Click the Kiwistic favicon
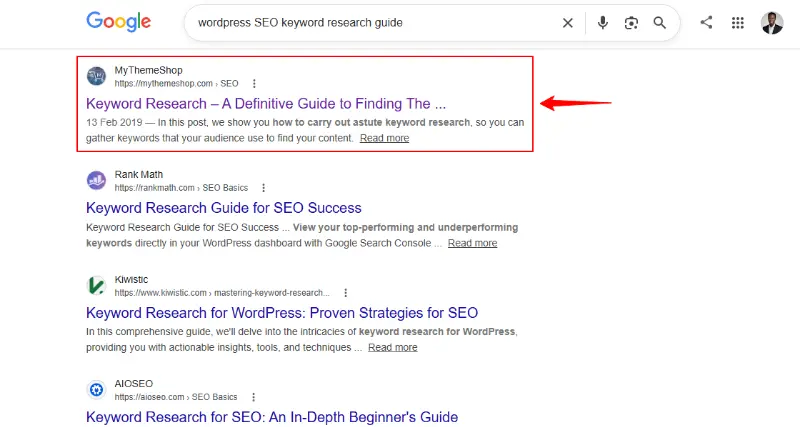800x427 pixels. pos(96,286)
